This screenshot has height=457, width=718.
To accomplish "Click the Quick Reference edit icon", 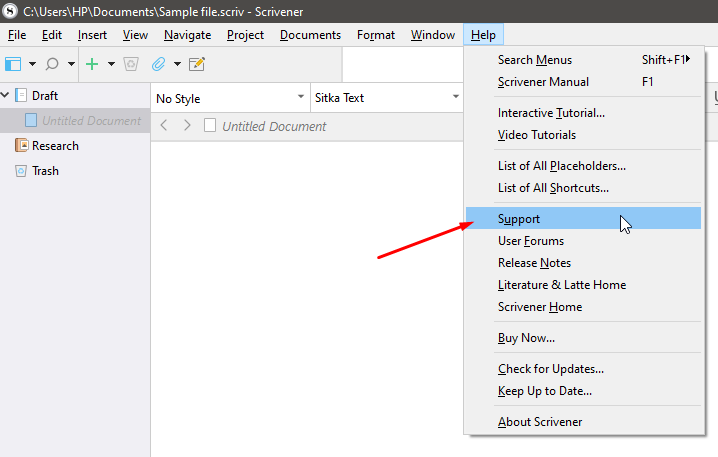I will [197, 64].
